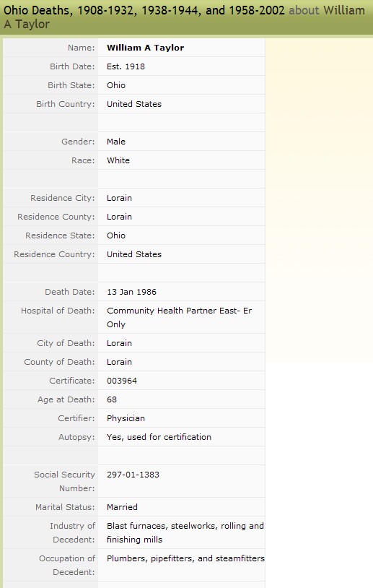The image size is (373, 588).
Task: Click the Certifier value Physician
Action: 126,418
